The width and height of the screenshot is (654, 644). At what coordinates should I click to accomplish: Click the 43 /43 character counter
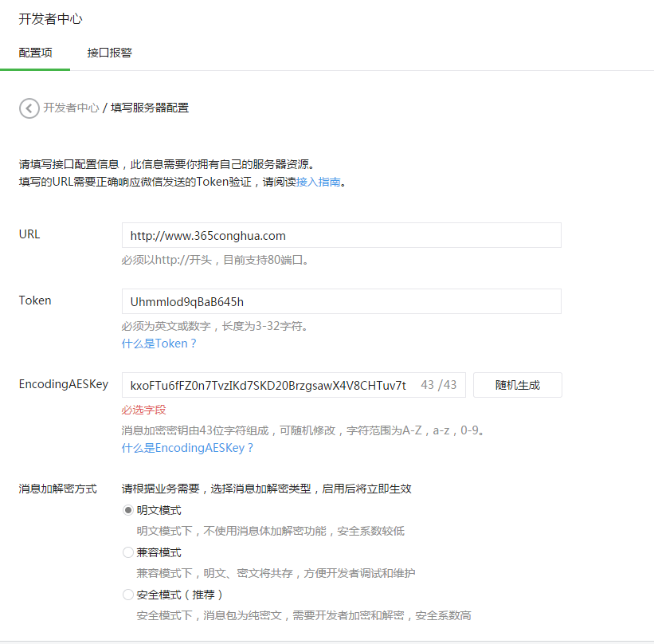[x=439, y=385]
